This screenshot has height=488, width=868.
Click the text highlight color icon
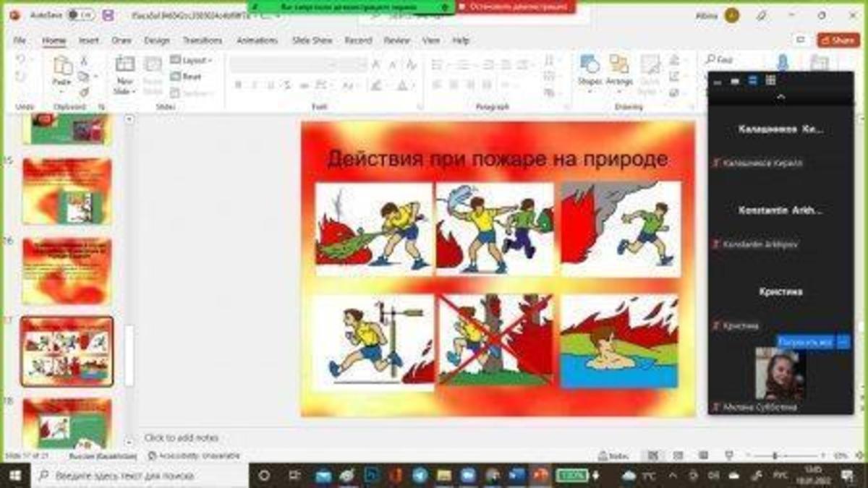click(x=375, y=86)
